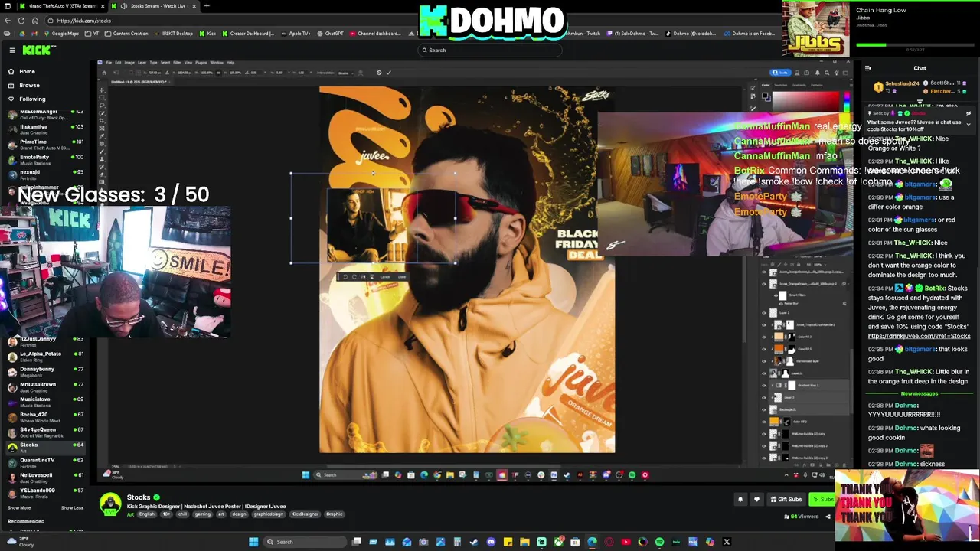This screenshot has height=551, width=980.
Task: Select the Move tool in Photoshop
Action: coord(102,90)
